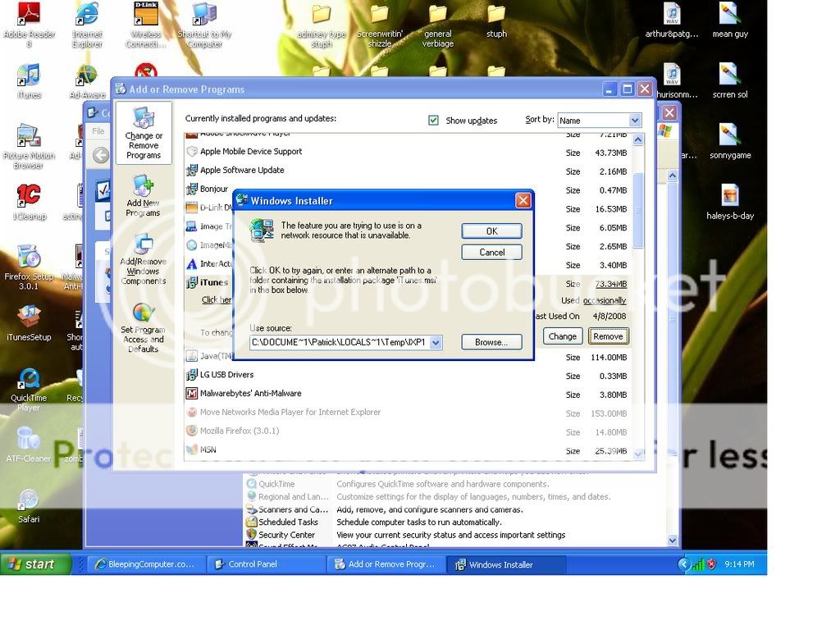This screenshot has width=840, height=630.
Task: Switch to BleepingComputer taskbar button
Action: 146,564
